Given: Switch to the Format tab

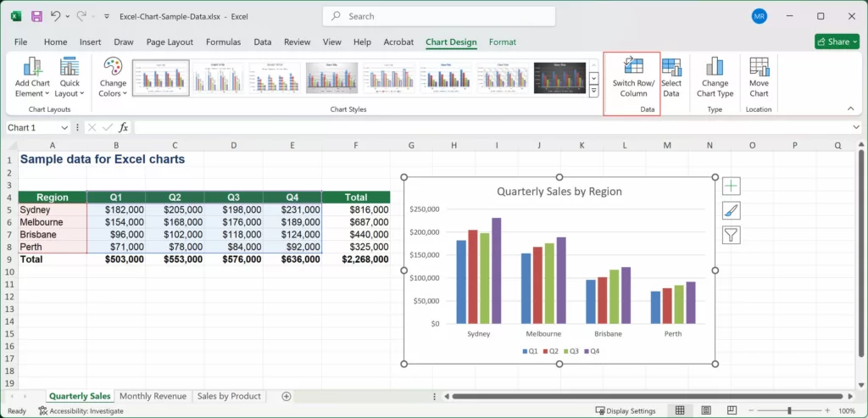Looking at the screenshot, I should [503, 42].
